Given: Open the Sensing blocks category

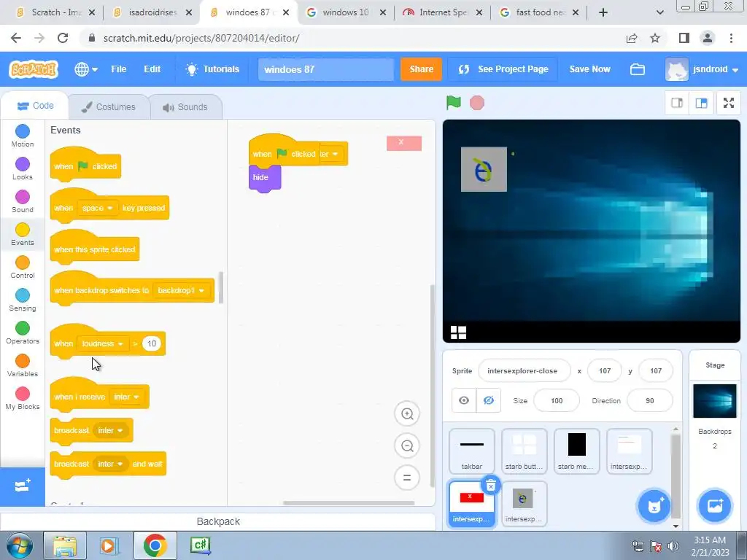Looking at the screenshot, I should coord(23,300).
